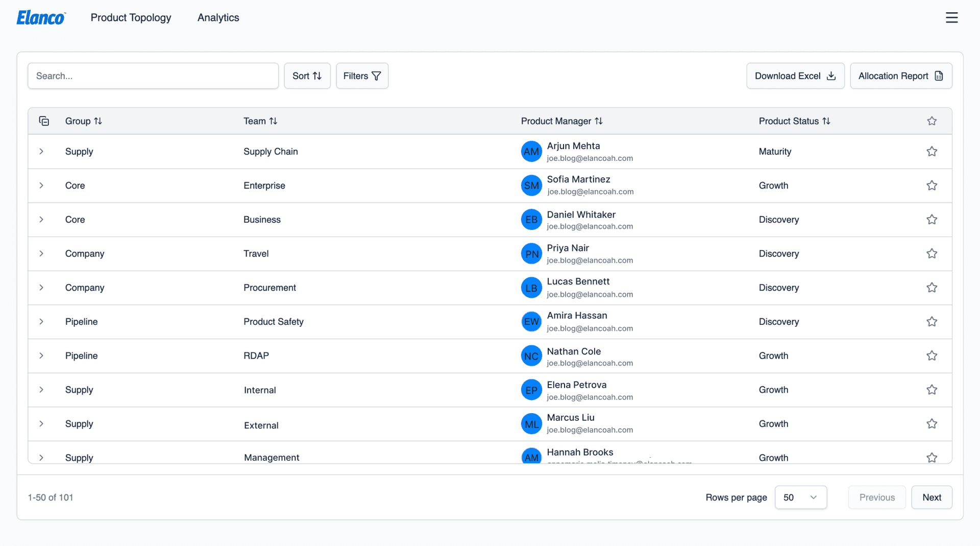Open the Product Topology tab
The width and height of the screenshot is (980, 546).
(x=131, y=17)
